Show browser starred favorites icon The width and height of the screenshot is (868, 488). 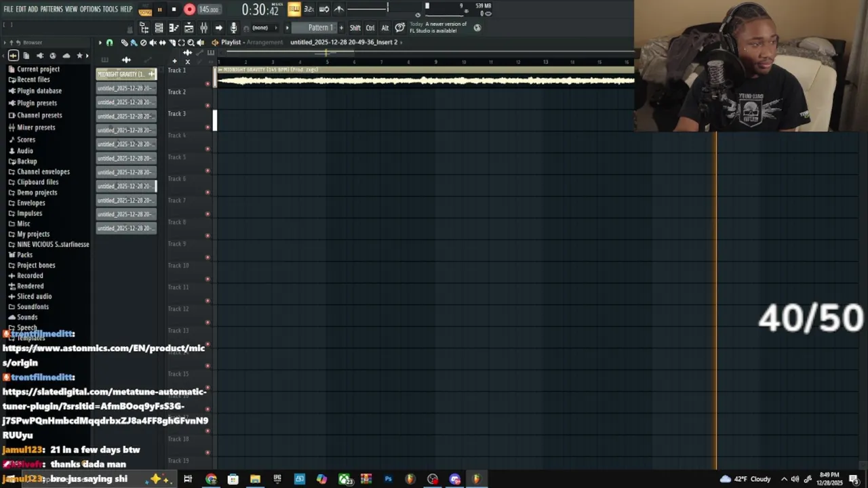(x=79, y=56)
